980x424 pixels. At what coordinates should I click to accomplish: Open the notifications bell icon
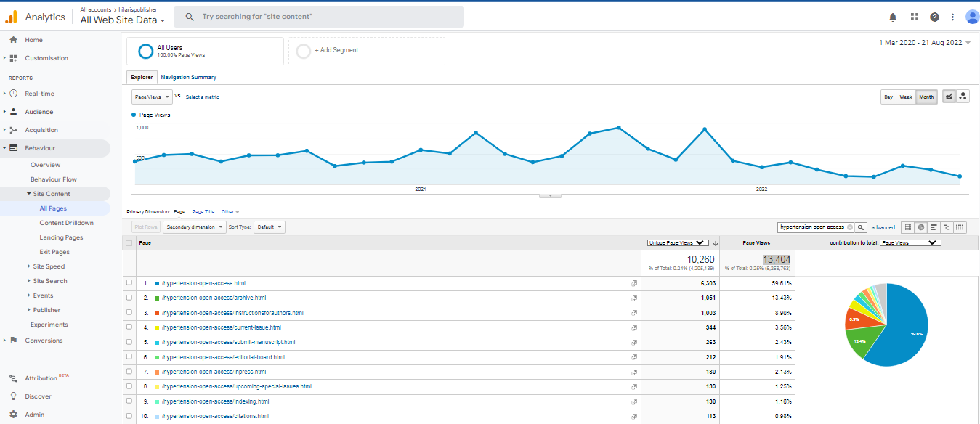coord(893,17)
